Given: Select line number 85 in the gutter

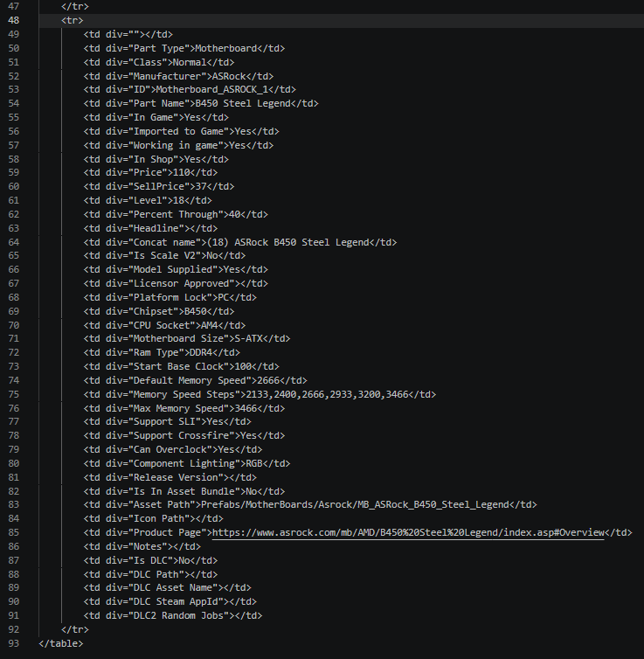Looking at the screenshot, I should 13,532.
